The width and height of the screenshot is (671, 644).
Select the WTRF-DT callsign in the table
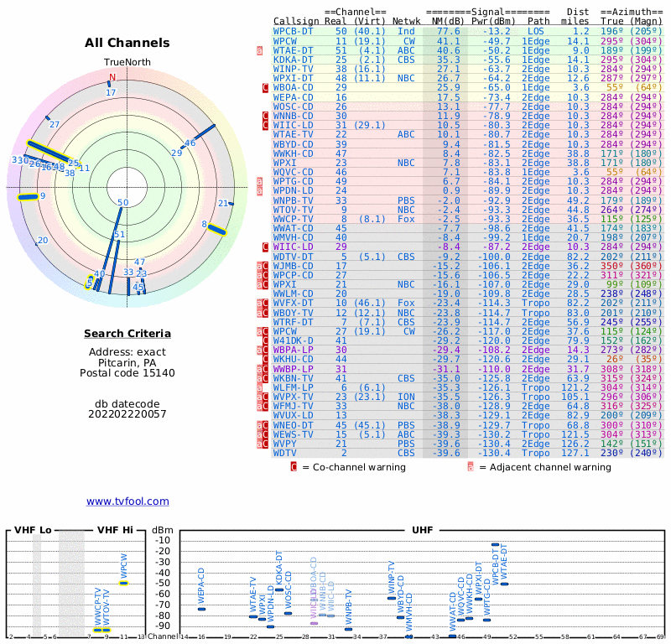tap(293, 322)
